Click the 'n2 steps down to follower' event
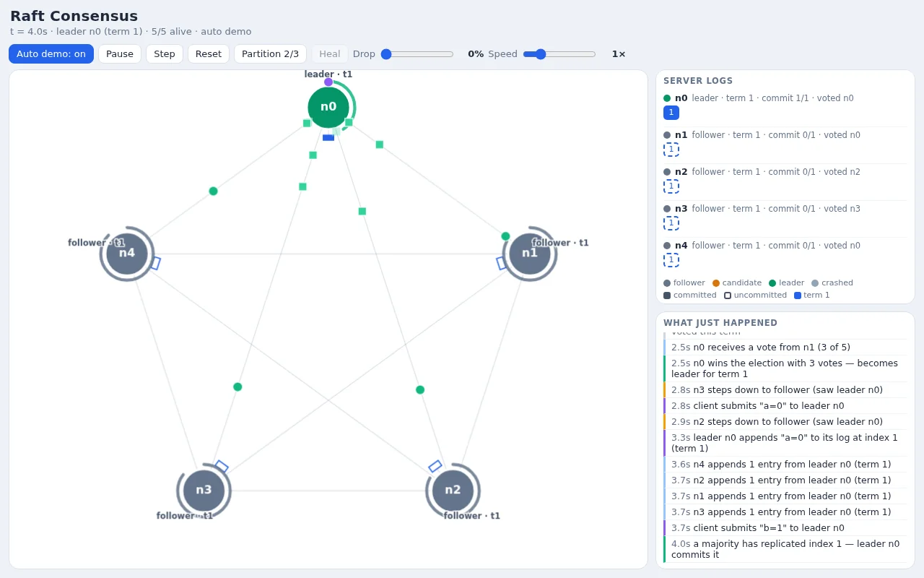The height and width of the screenshot is (578, 924). (x=785, y=422)
